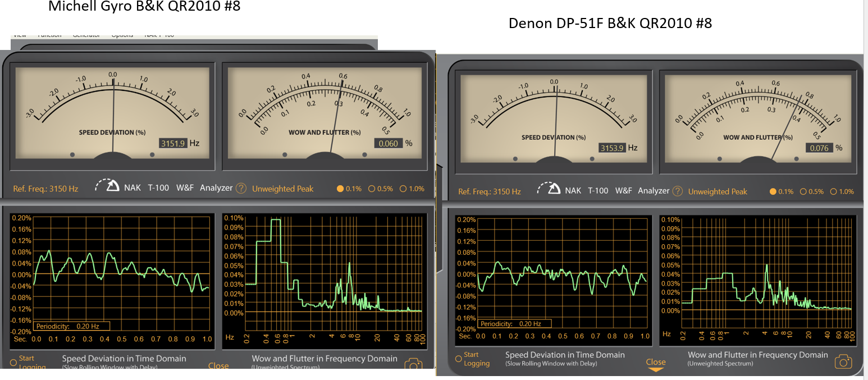Screen dimensions: 868x380
Task: Click the title 'Denon DP-51F B&K QR2010 #8'
Action: pyautogui.click(x=610, y=24)
